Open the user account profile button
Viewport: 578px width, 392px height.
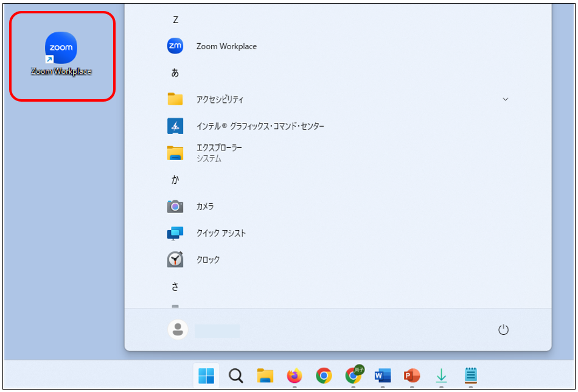178,329
